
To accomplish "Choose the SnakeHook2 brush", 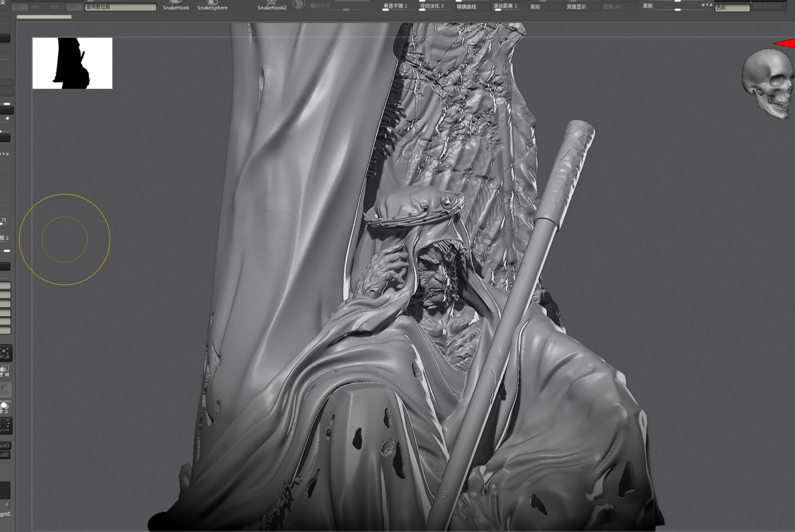I will 272,6.
